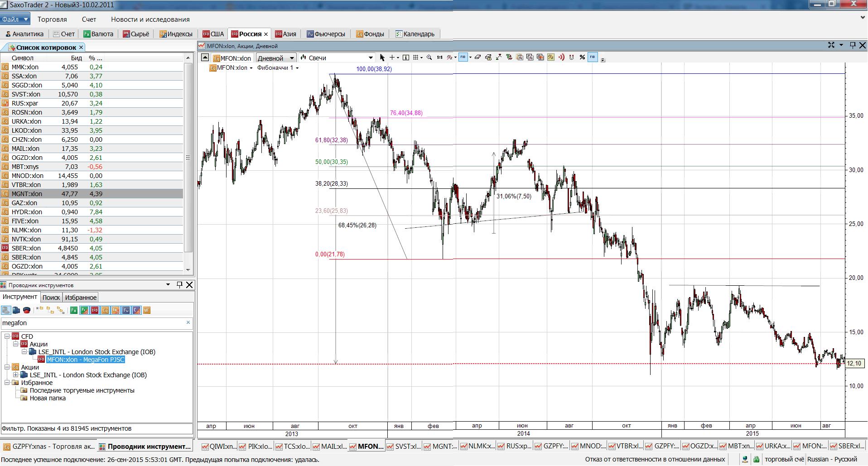The image size is (868, 466).
Task: Open the Файл menu dropdown arrow
Action: click(x=26, y=19)
